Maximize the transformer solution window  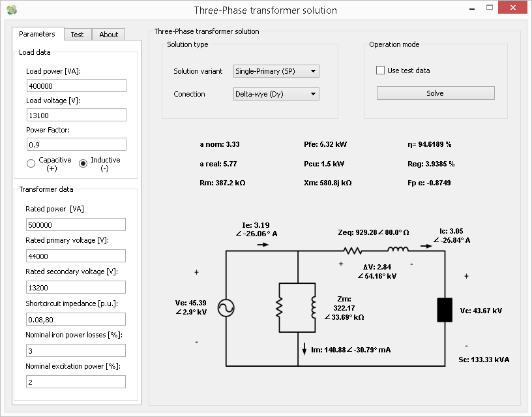(489, 7)
